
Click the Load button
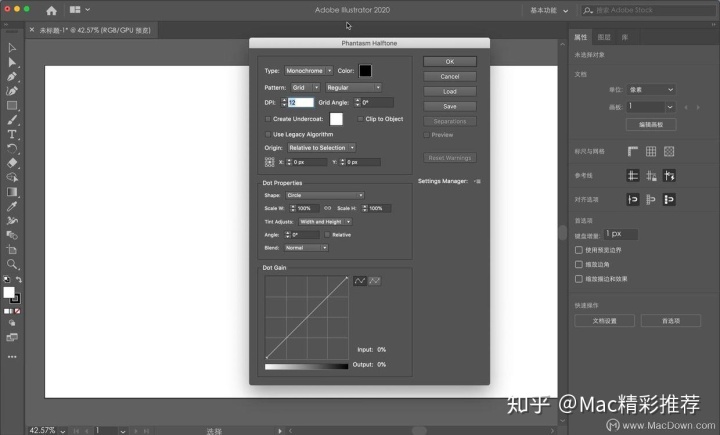point(450,91)
